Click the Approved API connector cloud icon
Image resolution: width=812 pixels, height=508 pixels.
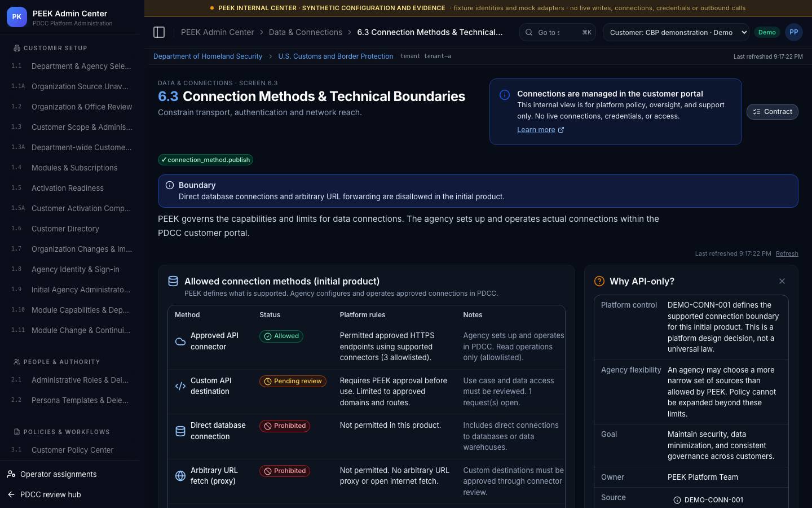tap(180, 341)
